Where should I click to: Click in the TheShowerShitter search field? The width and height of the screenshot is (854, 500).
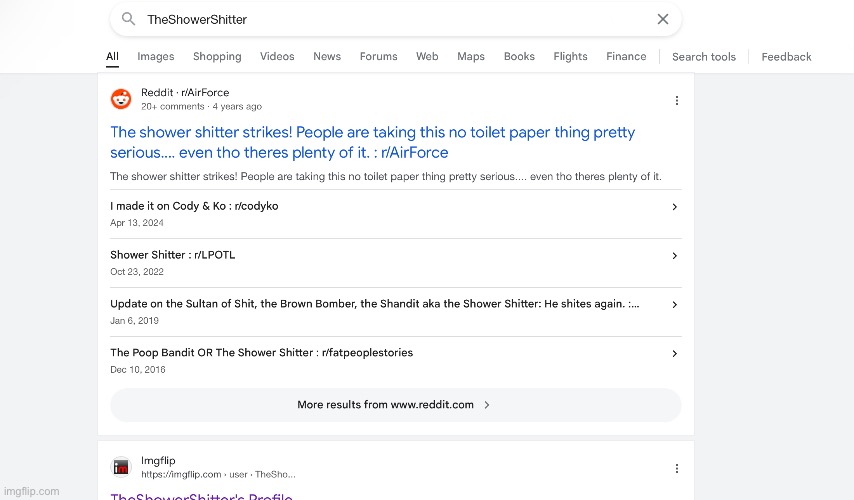pos(396,20)
